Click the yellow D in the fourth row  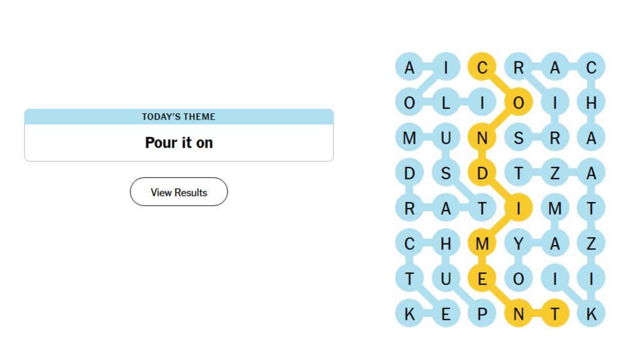pyautogui.click(x=482, y=172)
